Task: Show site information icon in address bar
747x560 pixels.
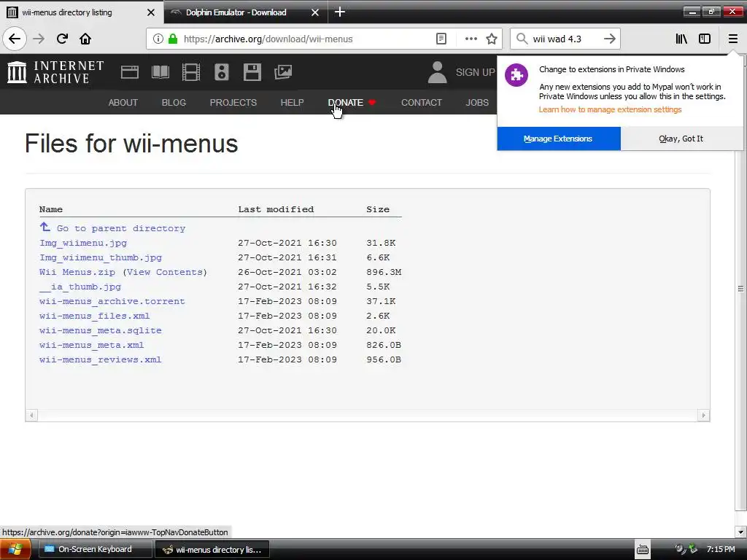Action: [x=158, y=39]
